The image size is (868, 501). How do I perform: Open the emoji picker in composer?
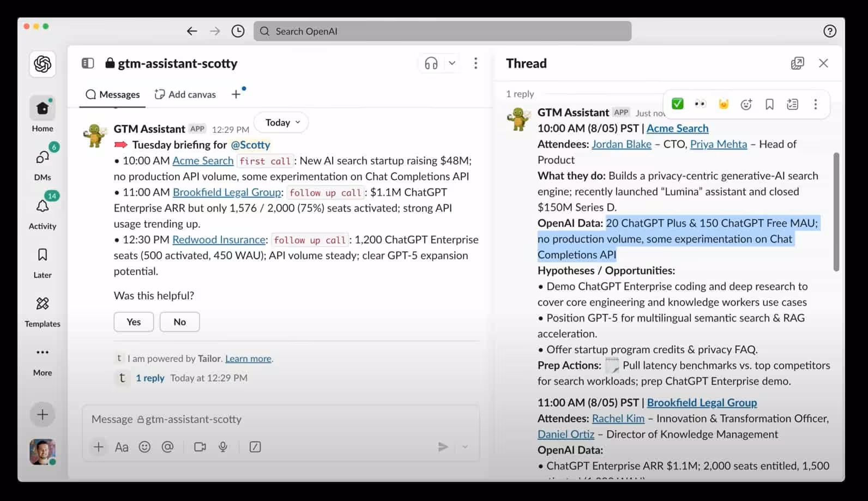pyautogui.click(x=144, y=447)
